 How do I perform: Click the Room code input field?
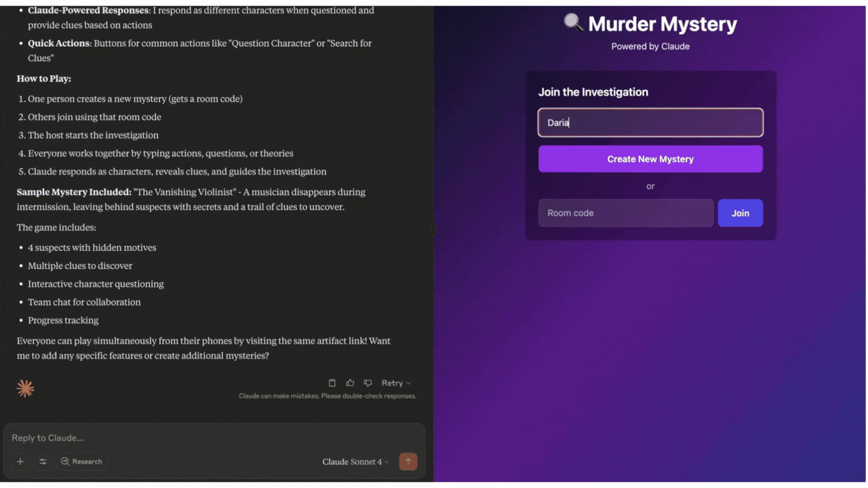pyautogui.click(x=626, y=213)
